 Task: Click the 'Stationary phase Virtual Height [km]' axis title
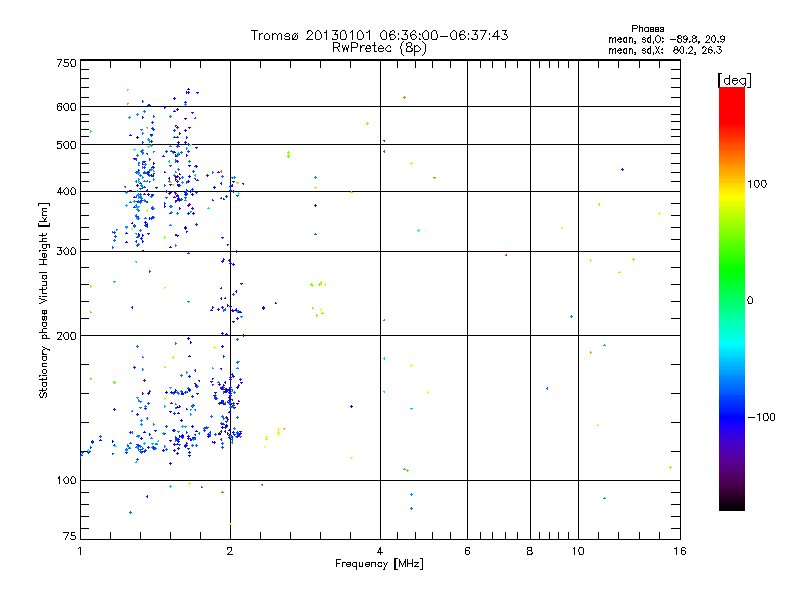point(43,300)
